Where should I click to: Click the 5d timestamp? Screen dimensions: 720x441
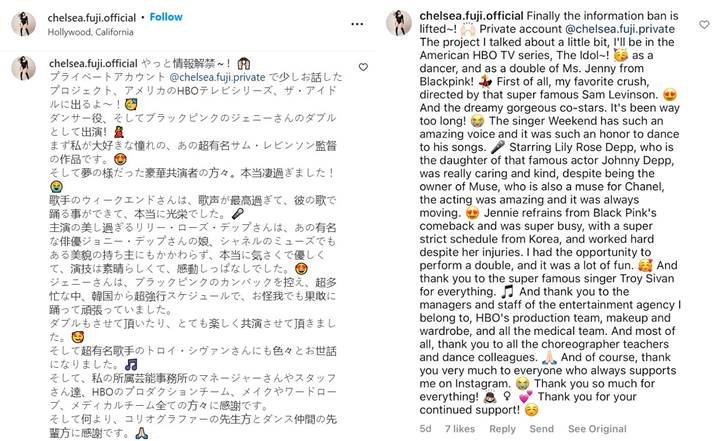[x=425, y=429]
